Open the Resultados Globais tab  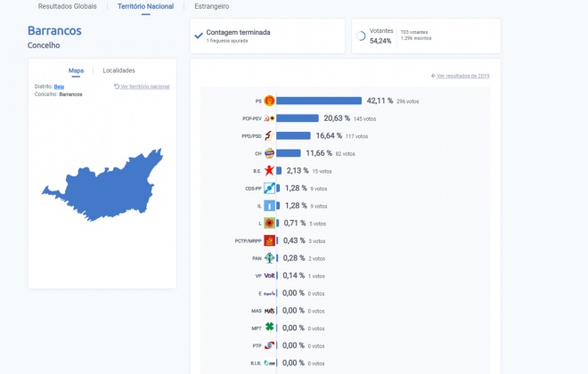(x=67, y=6)
